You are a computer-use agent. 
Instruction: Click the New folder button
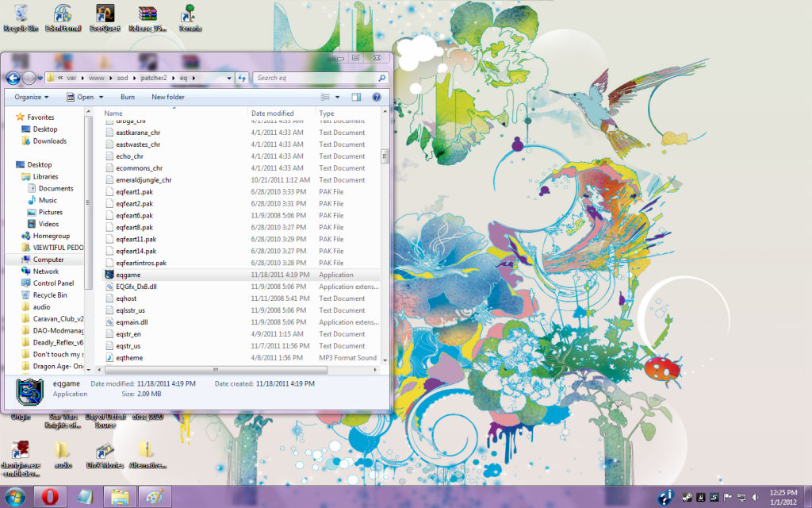click(168, 97)
